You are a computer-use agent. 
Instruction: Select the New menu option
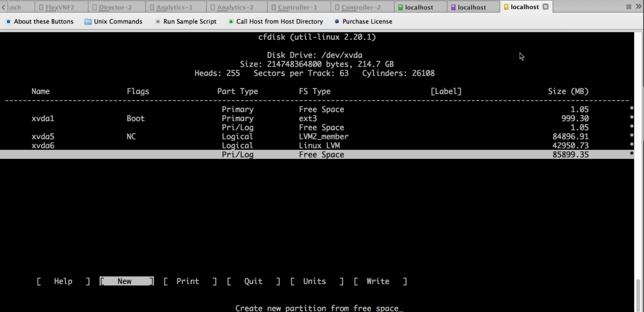coord(125,281)
